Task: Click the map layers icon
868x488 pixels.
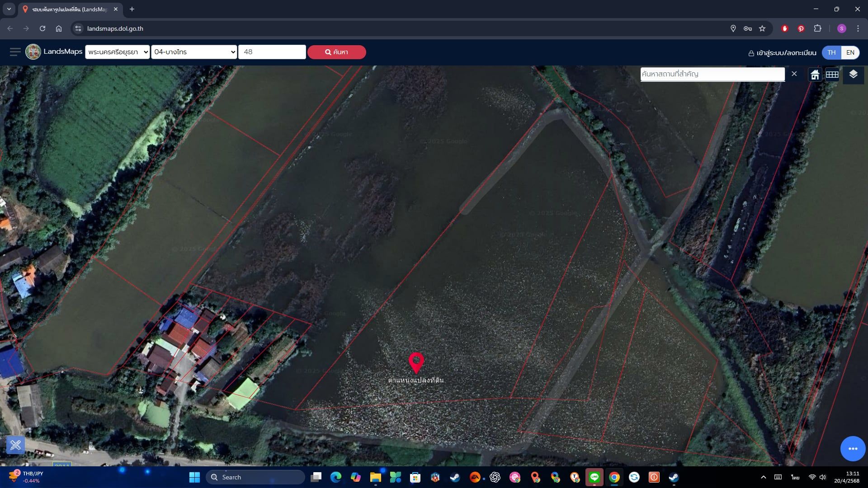Action: [853, 75]
